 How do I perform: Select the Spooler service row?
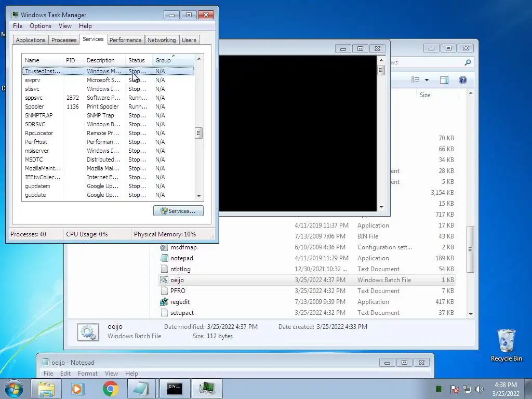(x=108, y=107)
